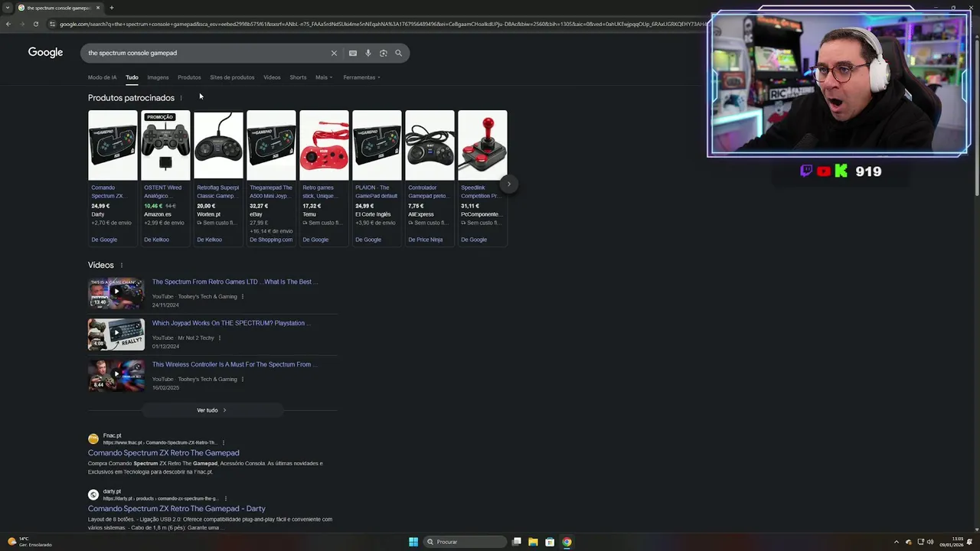Open the tab search dropdown arrow
The height and width of the screenshot is (551, 980).
[x=7, y=8]
